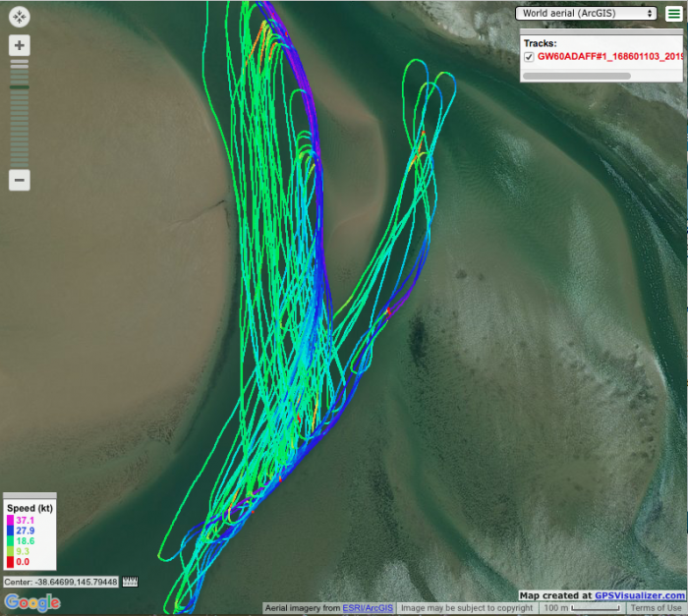Open the green hamburger menu icon
Image resolution: width=688 pixels, height=616 pixels.
pos(673,14)
